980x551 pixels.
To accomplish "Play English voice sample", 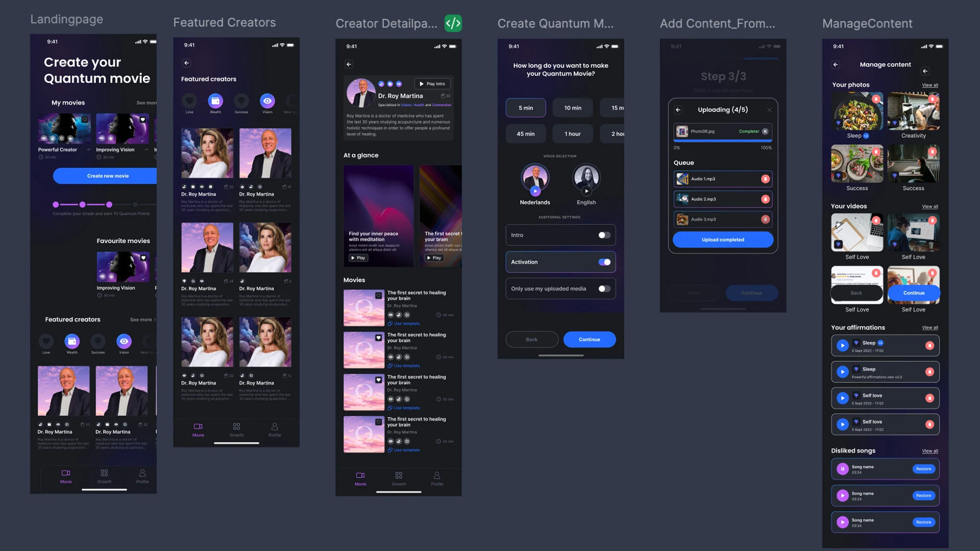I will 586,191.
